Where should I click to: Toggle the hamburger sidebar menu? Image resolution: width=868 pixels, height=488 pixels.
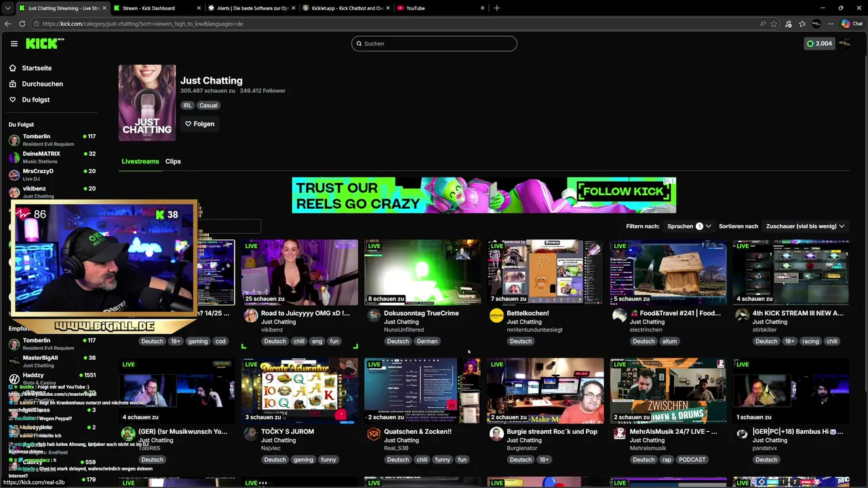click(14, 43)
